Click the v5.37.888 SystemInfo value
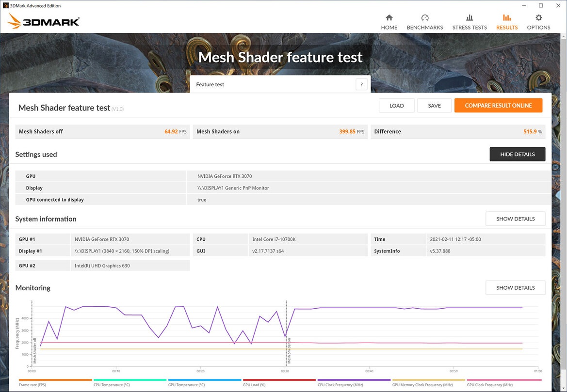Screen dimensions: 567x392 [x=440, y=251]
